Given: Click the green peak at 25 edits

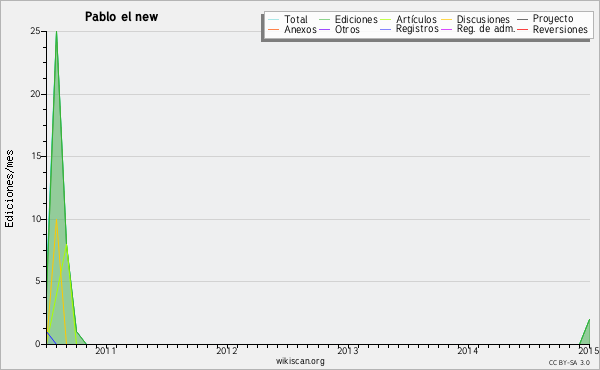Looking at the screenshot, I should (x=57, y=32).
